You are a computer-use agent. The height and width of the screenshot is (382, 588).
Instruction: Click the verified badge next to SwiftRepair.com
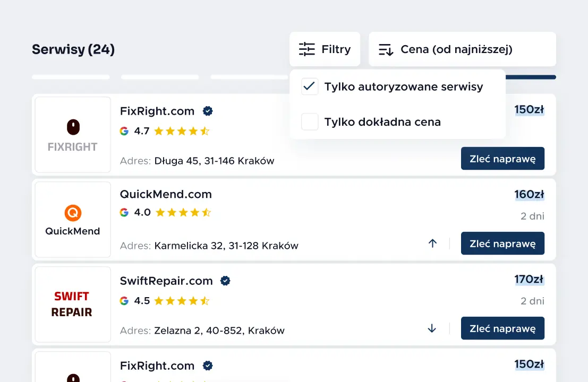tap(225, 281)
